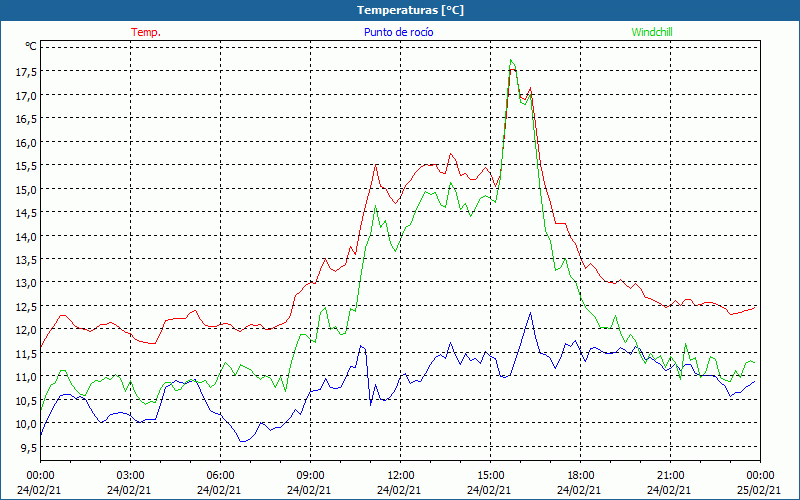
Task: Click the 15,0 y-axis value
Action: point(27,190)
